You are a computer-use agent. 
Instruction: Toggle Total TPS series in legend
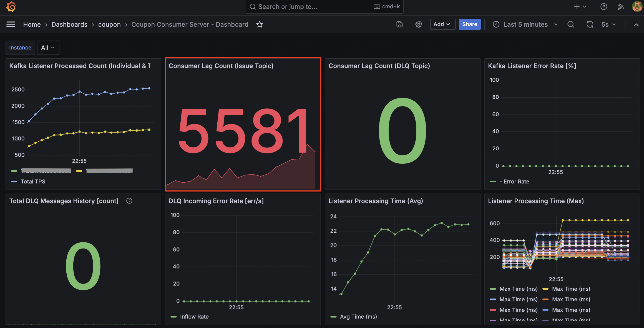click(33, 182)
